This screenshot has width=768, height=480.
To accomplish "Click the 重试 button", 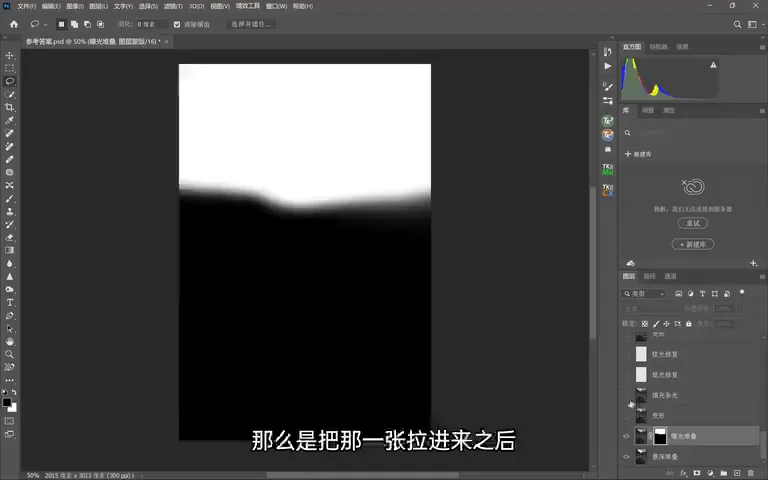I will click(693, 223).
